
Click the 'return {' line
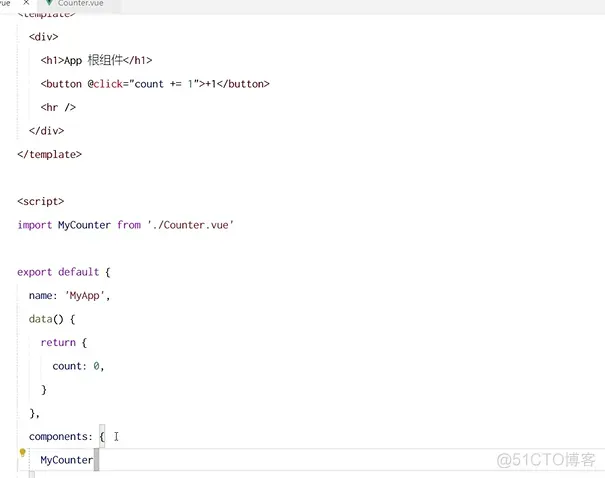click(64, 343)
